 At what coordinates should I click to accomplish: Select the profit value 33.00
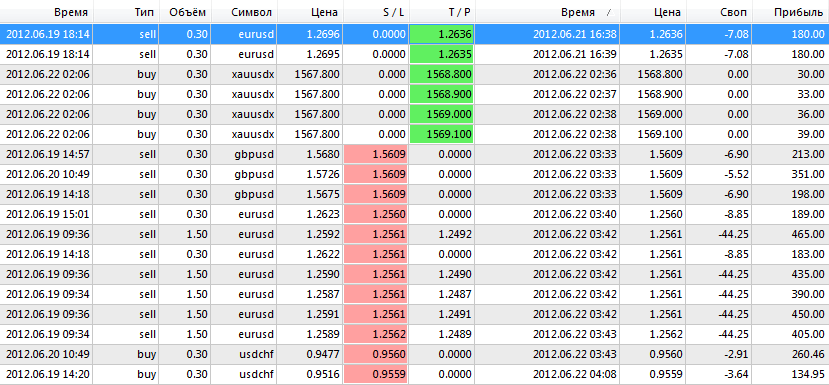[811, 95]
